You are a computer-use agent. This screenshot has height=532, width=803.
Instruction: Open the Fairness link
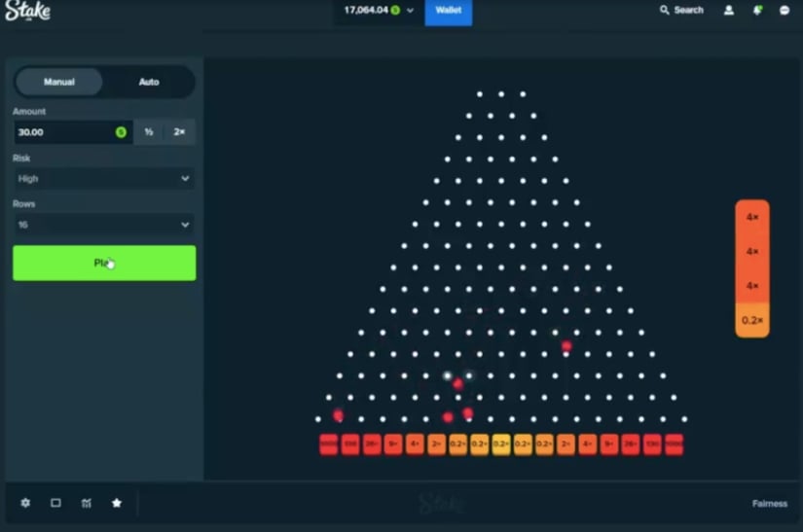769,504
